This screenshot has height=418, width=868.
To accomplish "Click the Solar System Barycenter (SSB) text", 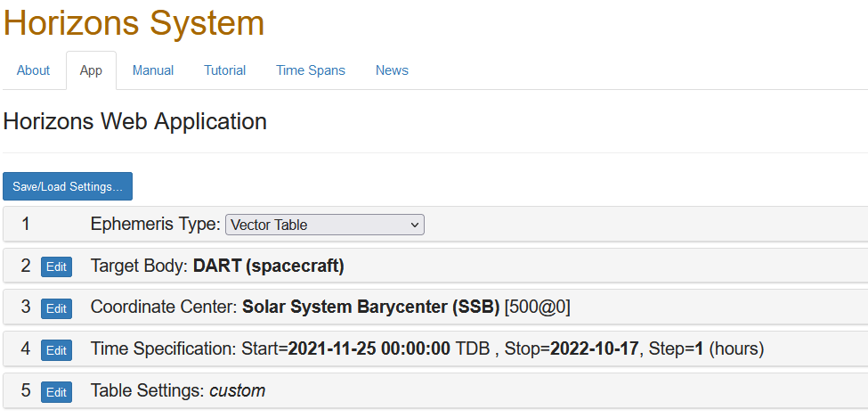I will (x=371, y=307).
